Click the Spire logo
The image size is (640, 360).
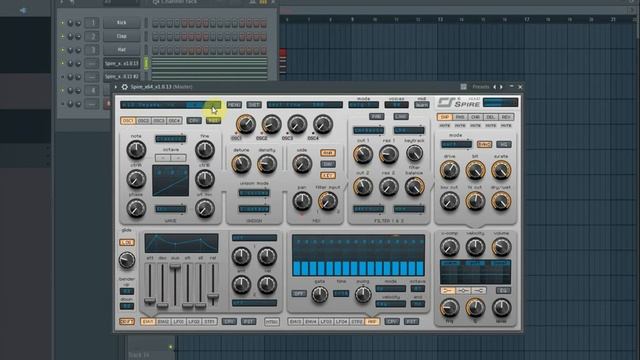459,103
